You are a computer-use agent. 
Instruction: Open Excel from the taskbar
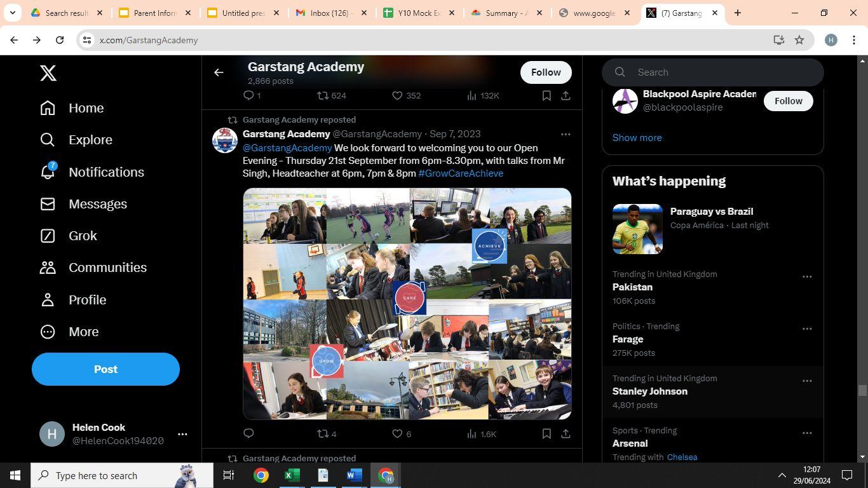(x=292, y=475)
